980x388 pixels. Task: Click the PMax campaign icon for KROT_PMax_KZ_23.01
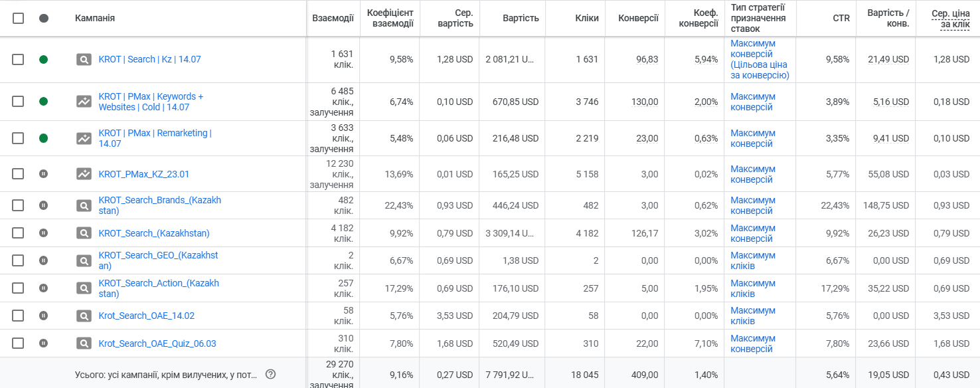tap(84, 174)
